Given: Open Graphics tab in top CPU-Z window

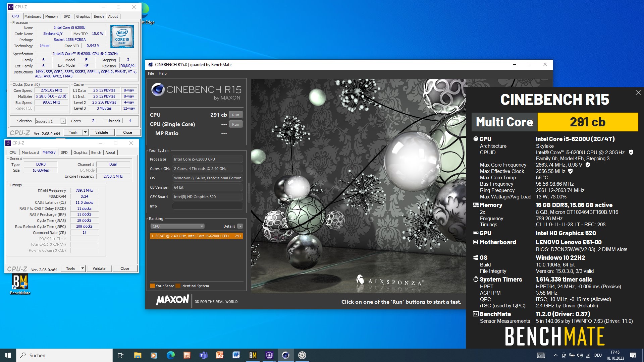Looking at the screenshot, I should point(83,16).
